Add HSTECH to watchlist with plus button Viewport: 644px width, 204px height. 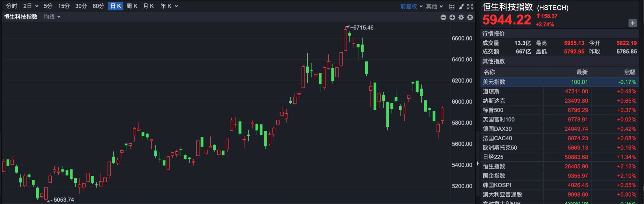(x=632, y=23)
